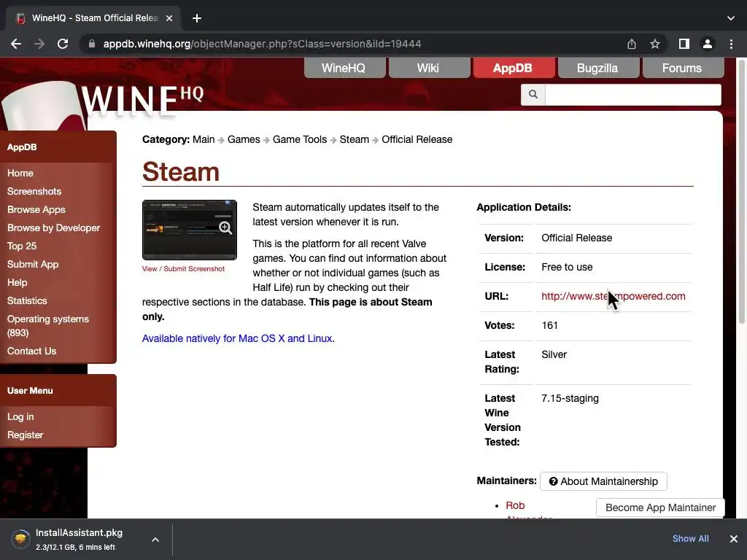Screen dimensions: 747x560
Task: Open the Steam screenshot thumbnail
Action: coord(190,230)
